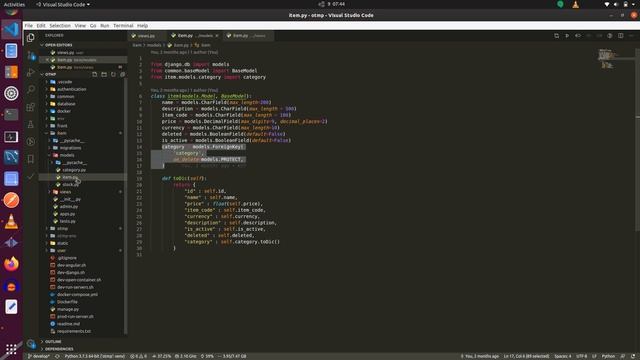Open the Explorer view in activity bar

tap(31, 38)
